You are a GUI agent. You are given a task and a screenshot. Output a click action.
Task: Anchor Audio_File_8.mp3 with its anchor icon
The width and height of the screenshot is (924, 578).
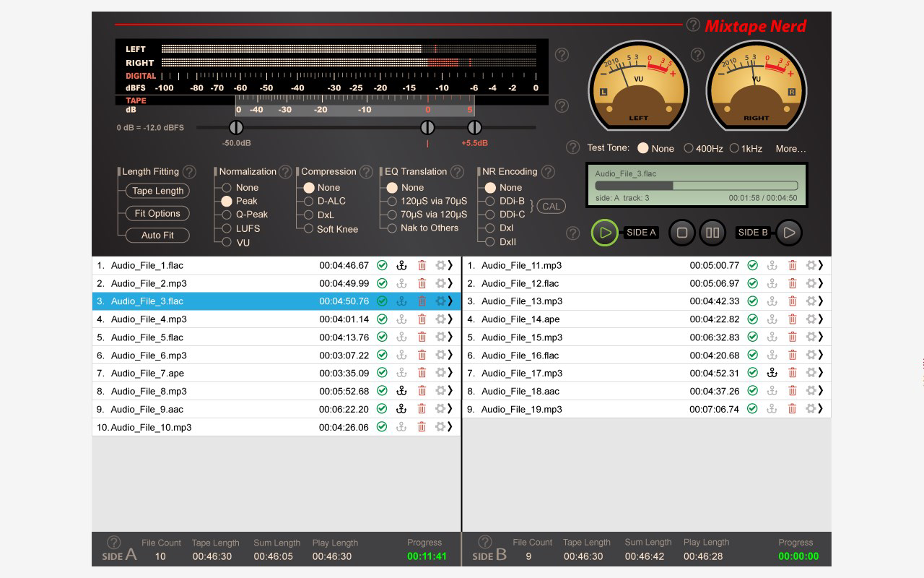tap(401, 391)
